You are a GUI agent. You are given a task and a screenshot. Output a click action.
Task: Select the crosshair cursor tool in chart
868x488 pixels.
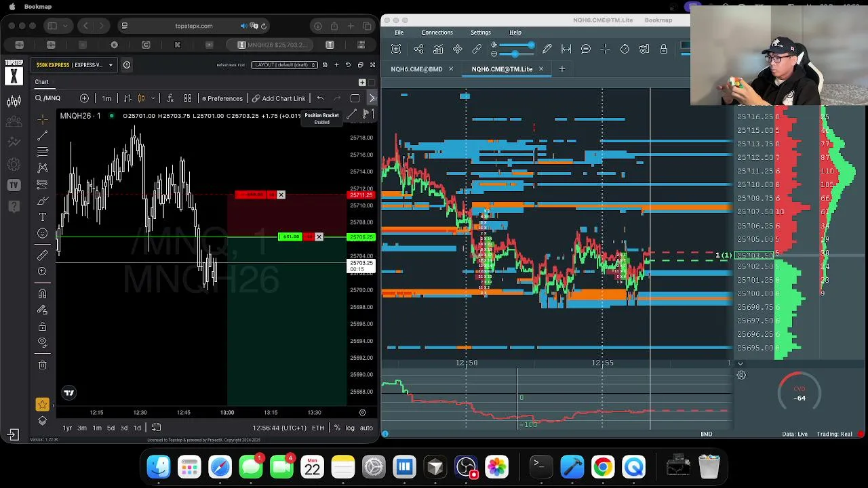coord(42,119)
